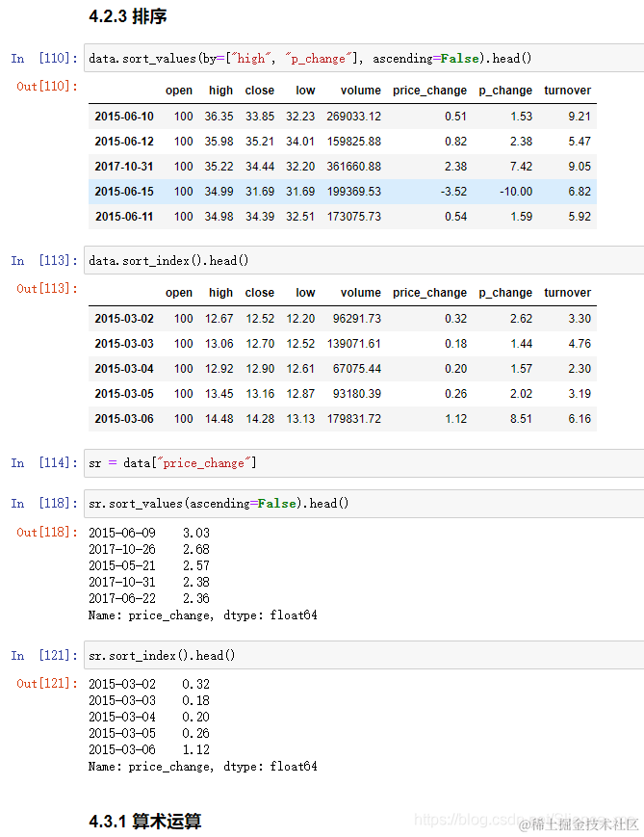Click the sr = data["price_change"] cell

pos(364,462)
